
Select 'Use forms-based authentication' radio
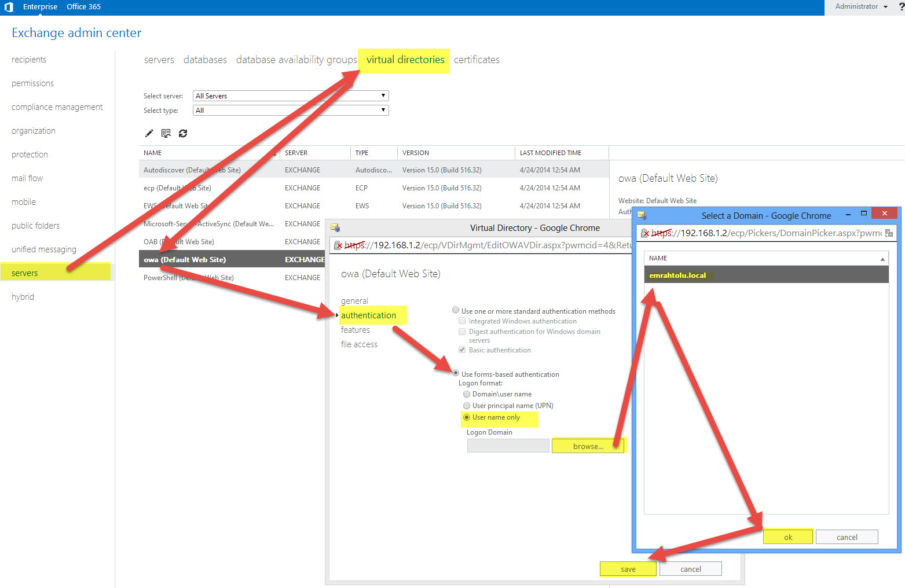[x=456, y=373]
